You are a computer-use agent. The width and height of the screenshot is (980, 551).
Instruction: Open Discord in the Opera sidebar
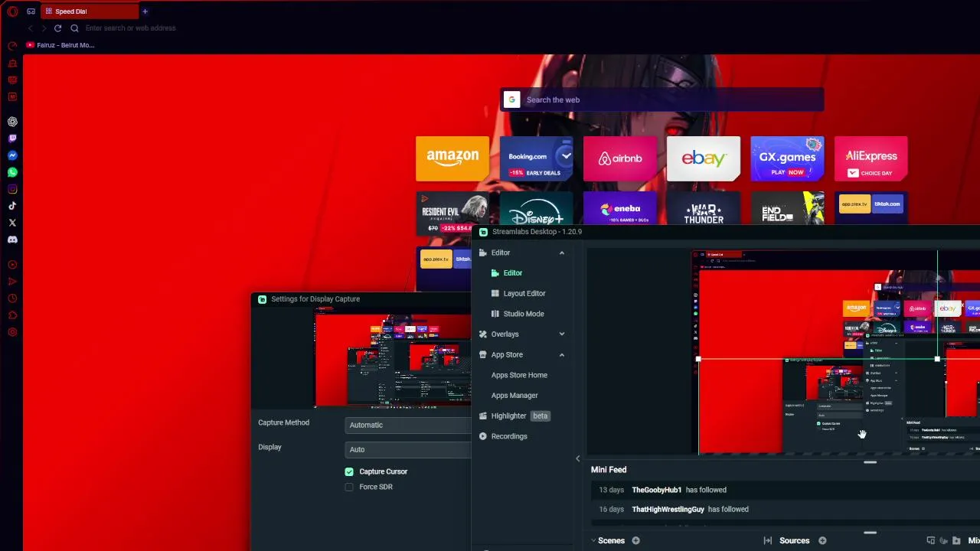pyautogui.click(x=12, y=240)
